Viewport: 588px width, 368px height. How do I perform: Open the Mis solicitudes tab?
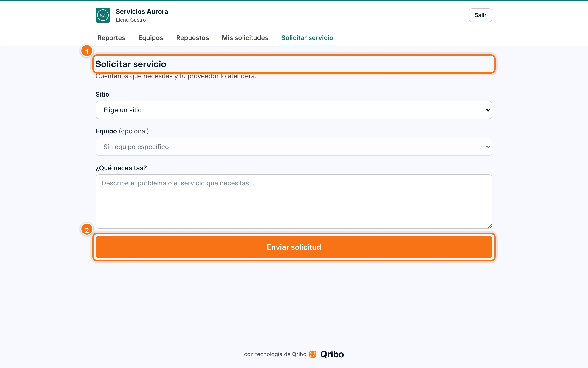pyautogui.click(x=245, y=38)
